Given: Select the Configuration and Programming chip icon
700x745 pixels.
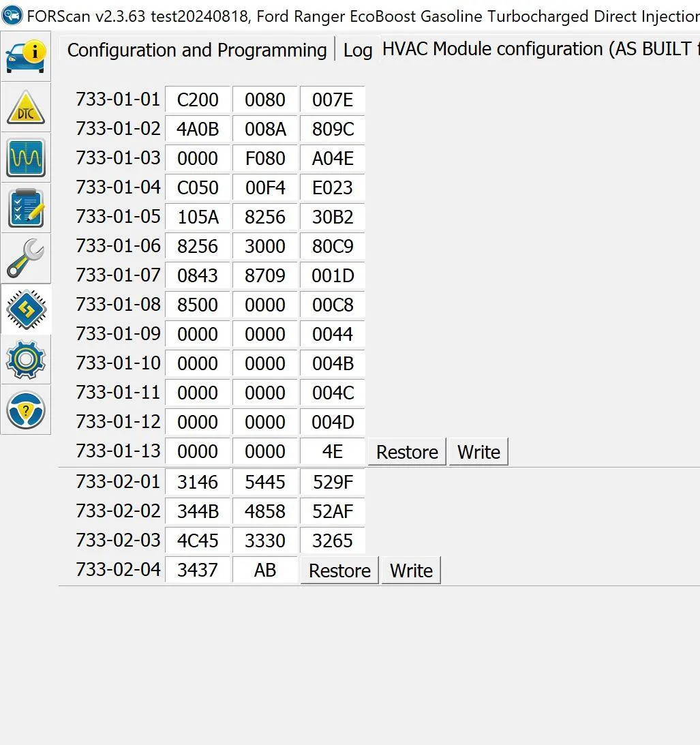Looking at the screenshot, I should [x=26, y=309].
